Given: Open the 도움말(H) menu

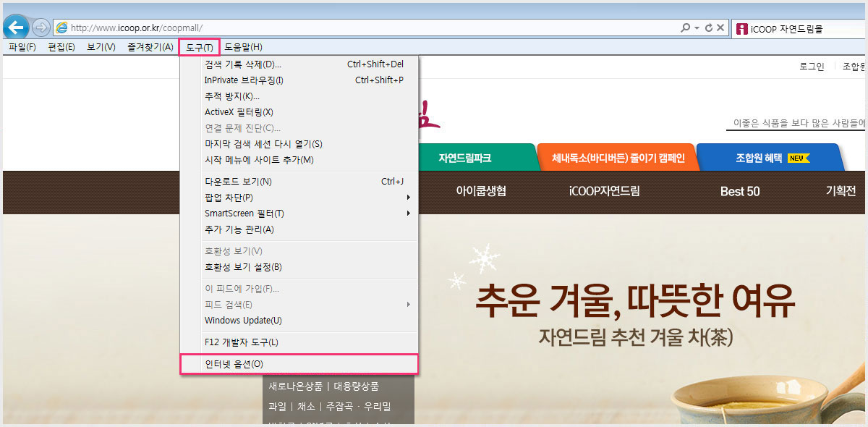Looking at the screenshot, I should [x=243, y=48].
